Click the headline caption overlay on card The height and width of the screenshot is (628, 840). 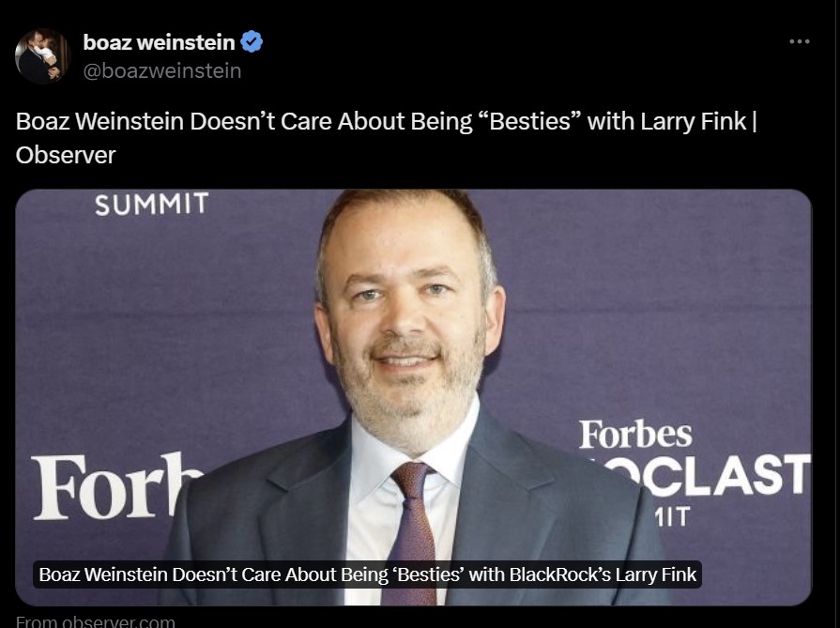pyautogui.click(x=367, y=574)
